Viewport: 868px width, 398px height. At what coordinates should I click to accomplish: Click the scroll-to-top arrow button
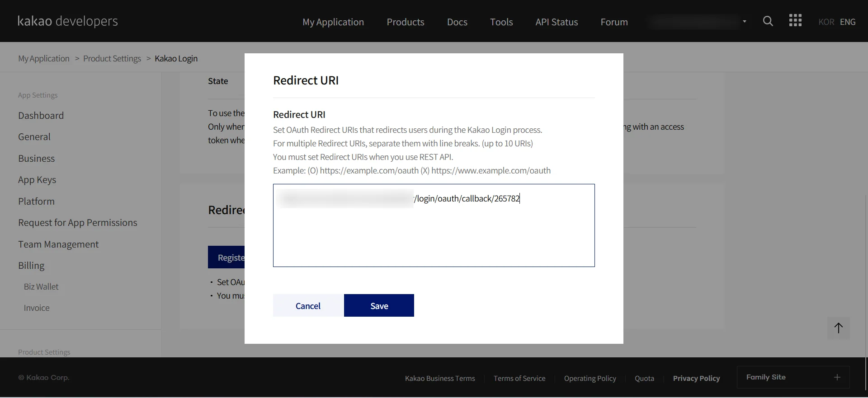[839, 328]
